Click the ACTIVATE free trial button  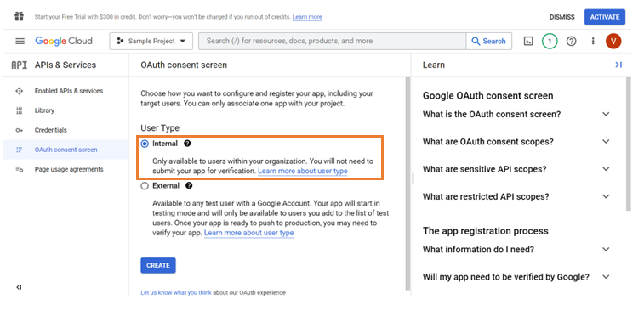pos(605,17)
